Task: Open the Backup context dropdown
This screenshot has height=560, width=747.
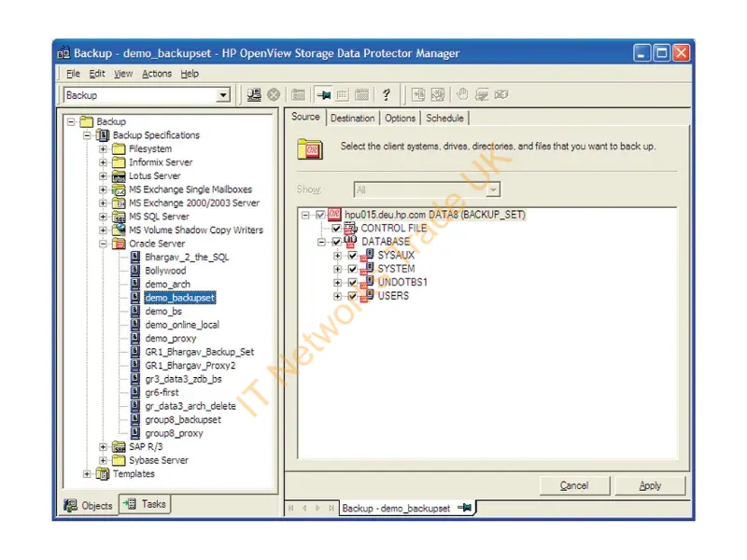Action: [x=223, y=95]
